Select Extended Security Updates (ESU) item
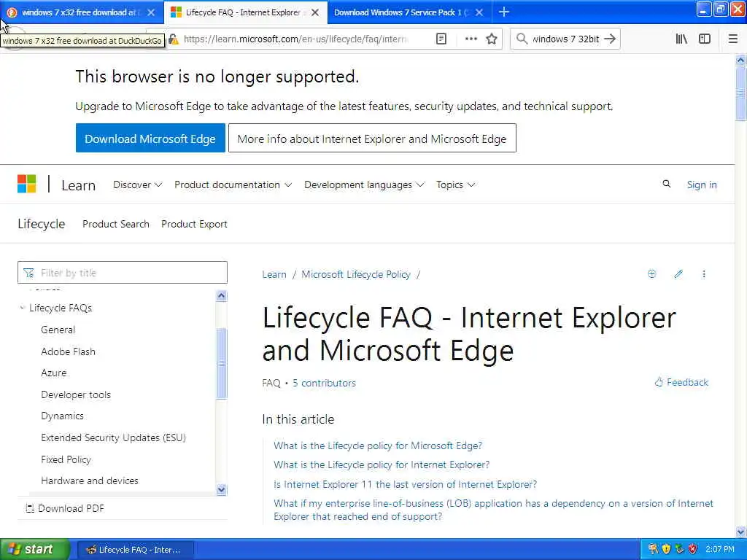The image size is (747, 560). pos(113,437)
